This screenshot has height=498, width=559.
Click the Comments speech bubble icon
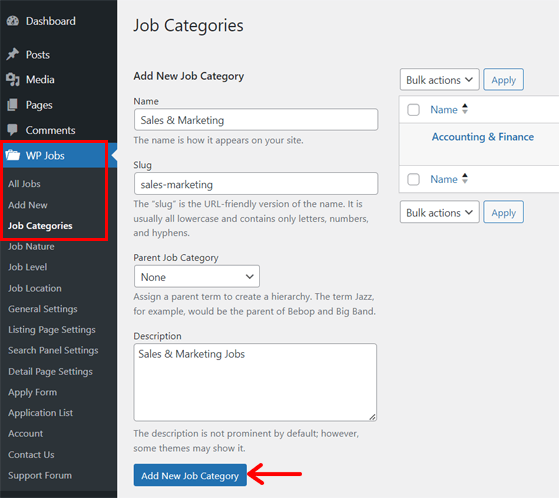13,130
